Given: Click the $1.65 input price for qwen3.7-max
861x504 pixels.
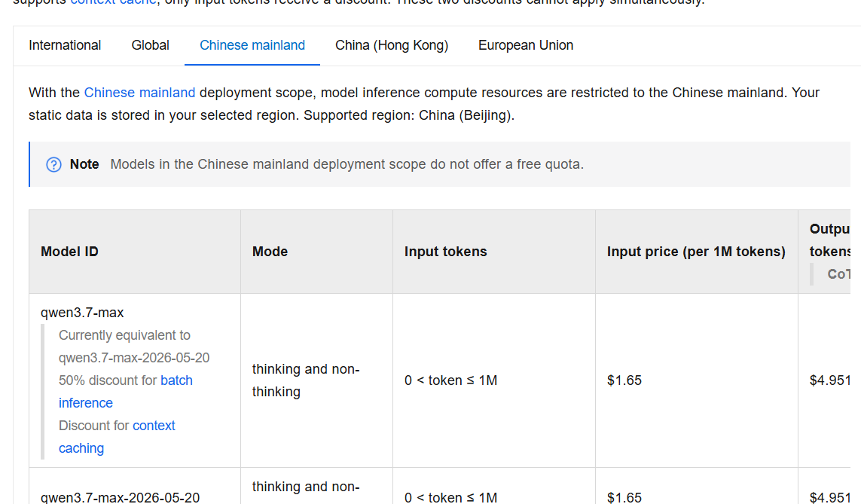Looking at the screenshot, I should 624,380.
